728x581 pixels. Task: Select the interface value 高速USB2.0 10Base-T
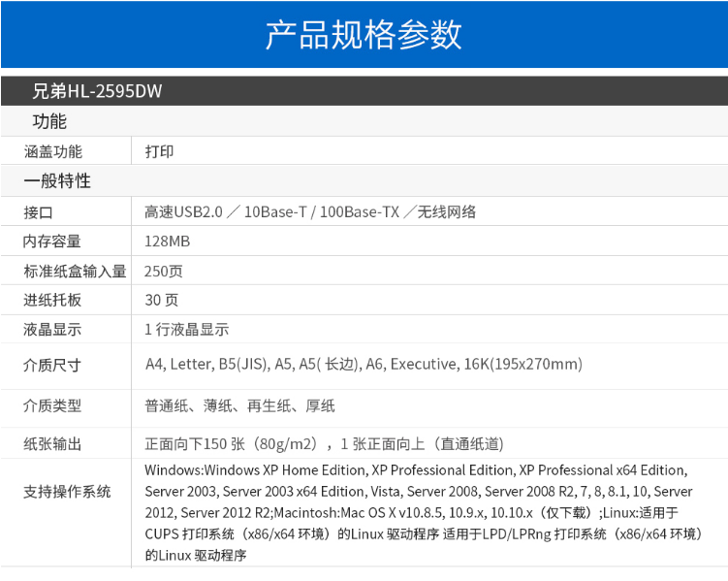[310, 211]
